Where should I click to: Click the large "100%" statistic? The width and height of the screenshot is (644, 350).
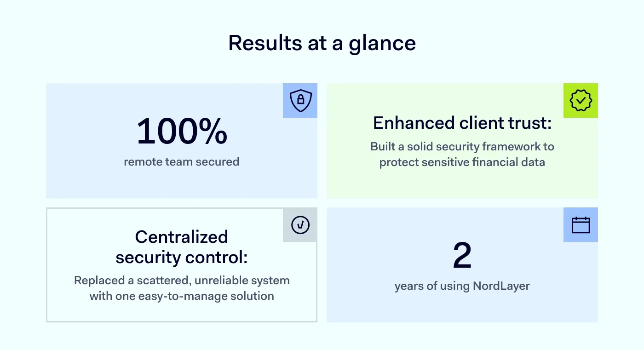pyautogui.click(x=182, y=132)
